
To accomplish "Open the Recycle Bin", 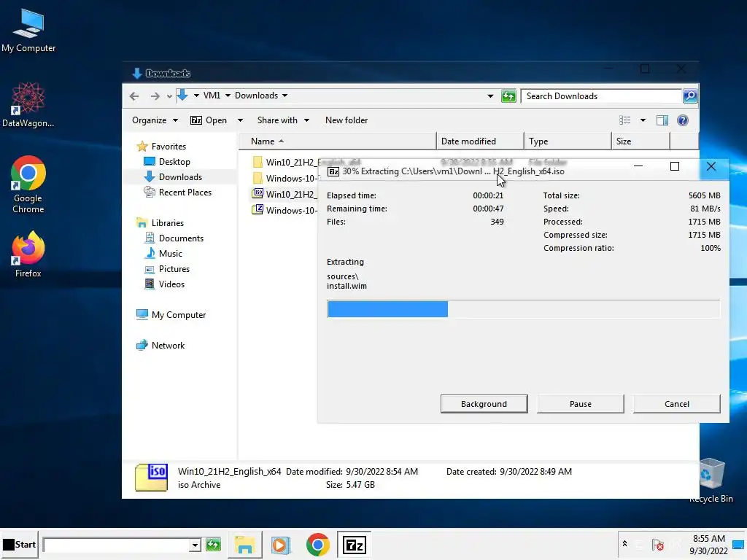I will click(711, 480).
